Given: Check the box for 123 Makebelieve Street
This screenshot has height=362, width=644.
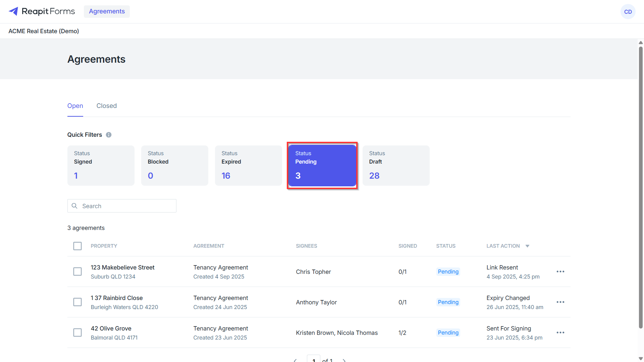Looking at the screenshot, I should coord(77,271).
